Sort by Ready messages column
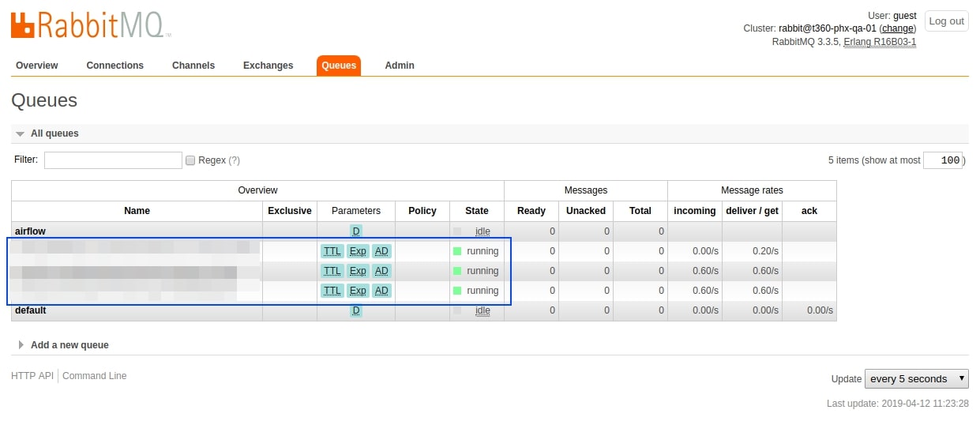Viewport: 980px width, 421px height. point(531,211)
